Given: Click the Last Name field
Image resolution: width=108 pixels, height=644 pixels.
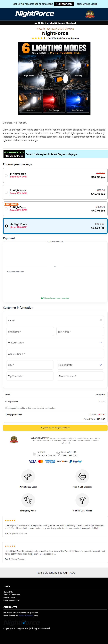Looking at the screenshot, I should (x=80, y=331).
